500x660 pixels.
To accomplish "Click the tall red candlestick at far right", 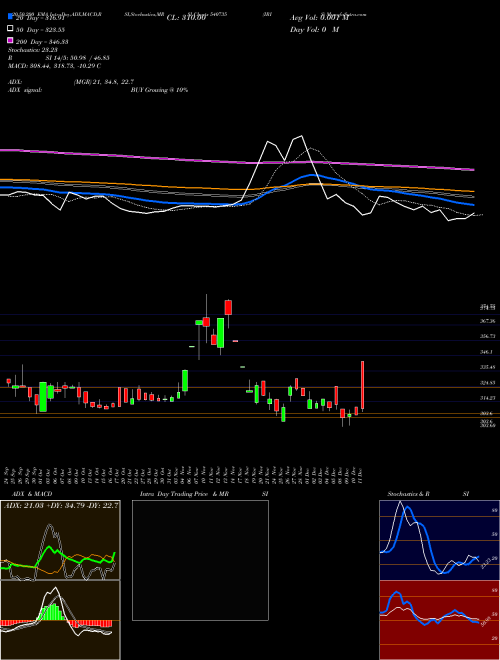I will coord(362,385).
